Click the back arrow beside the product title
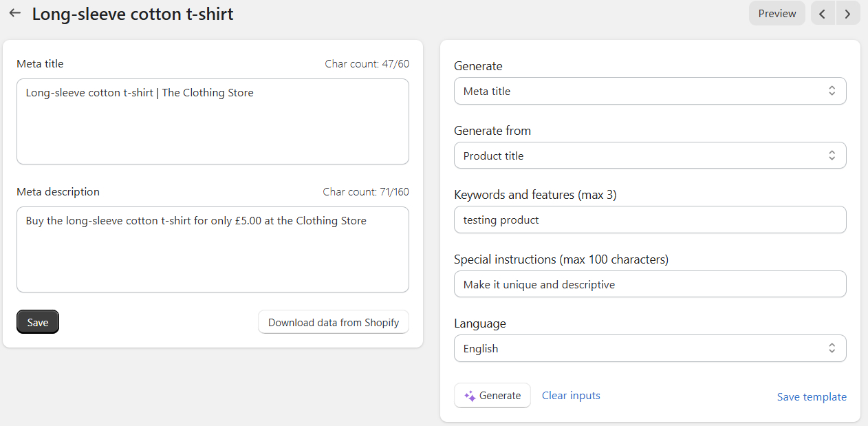The height and width of the screenshot is (426, 868). pyautogui.click(x=15, y=13)
